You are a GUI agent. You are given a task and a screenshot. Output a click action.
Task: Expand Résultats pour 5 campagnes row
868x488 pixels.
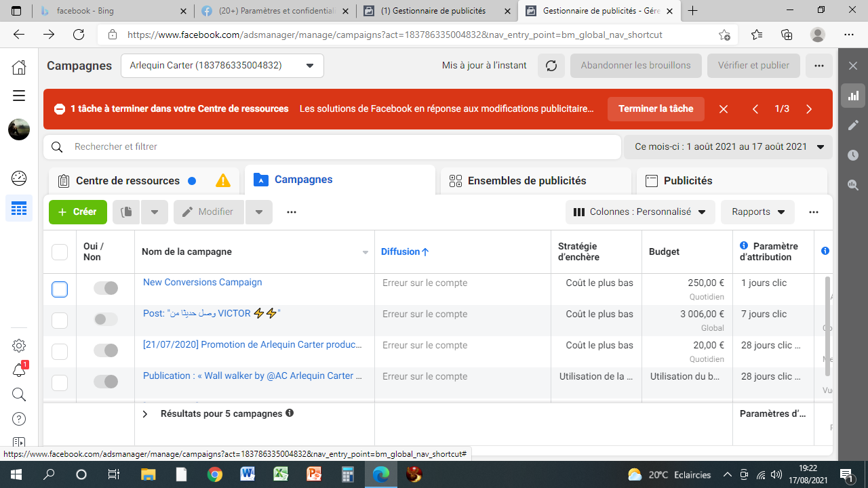[x=145, y=414]
